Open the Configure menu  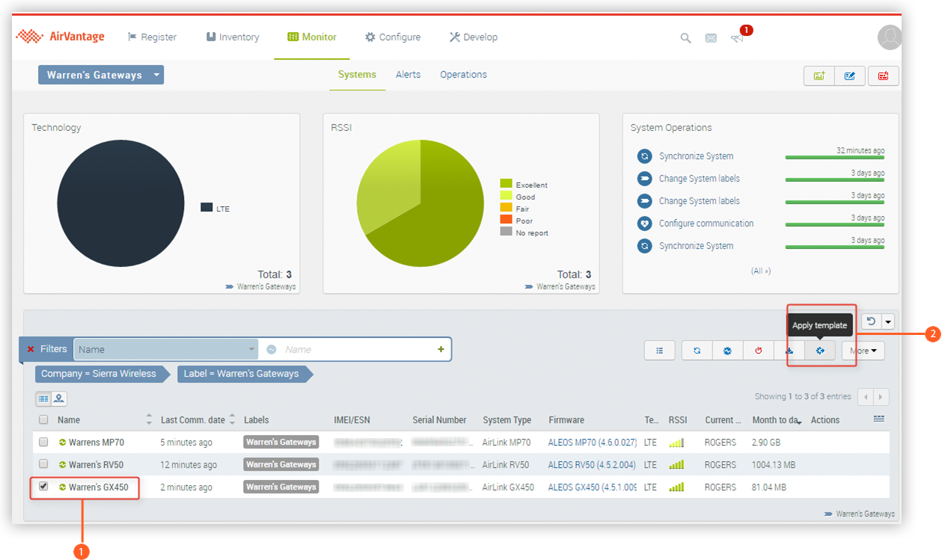click(x=393, y=37)
